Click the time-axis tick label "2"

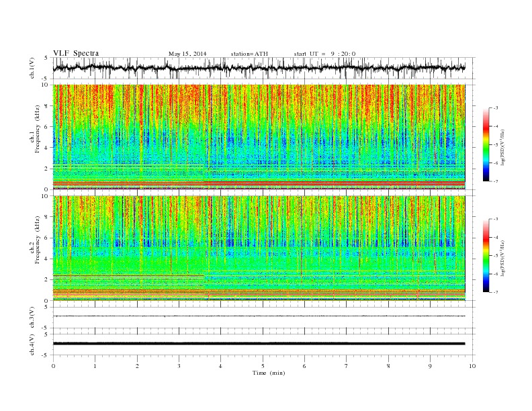[x=137, y=366]
